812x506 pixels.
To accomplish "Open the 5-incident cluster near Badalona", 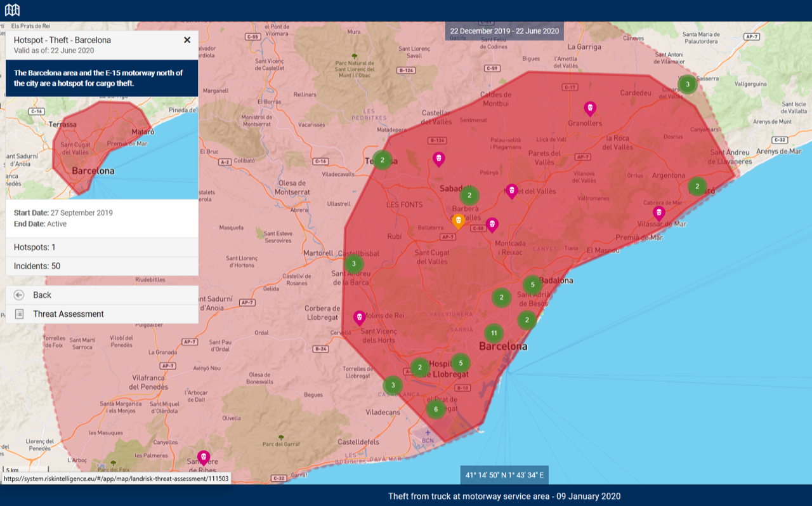I will 532,285.
